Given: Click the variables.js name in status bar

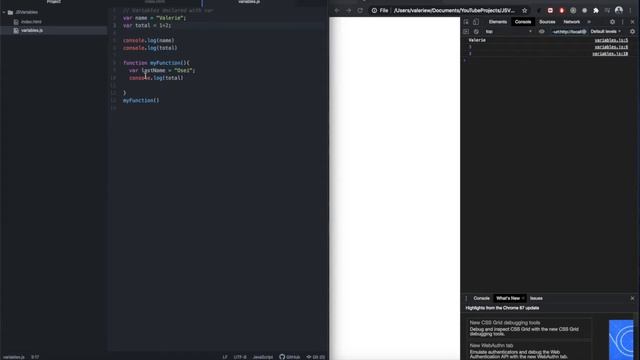Looking at the screenshot, I should [13, 357].
